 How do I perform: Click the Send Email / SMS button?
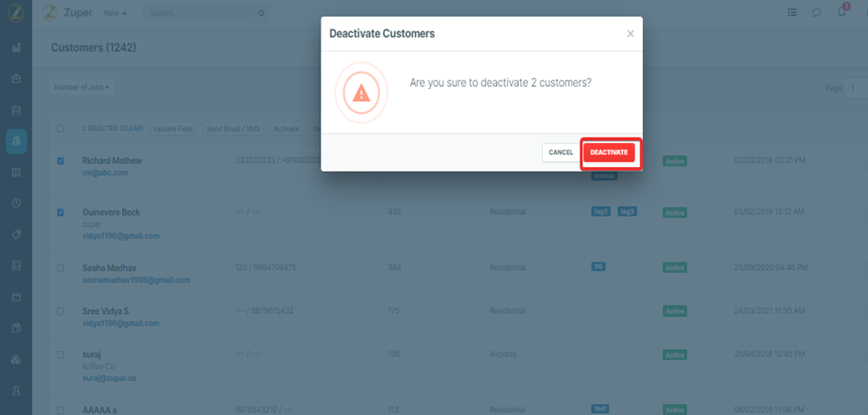pyautogui.click(x=233, y=129)
